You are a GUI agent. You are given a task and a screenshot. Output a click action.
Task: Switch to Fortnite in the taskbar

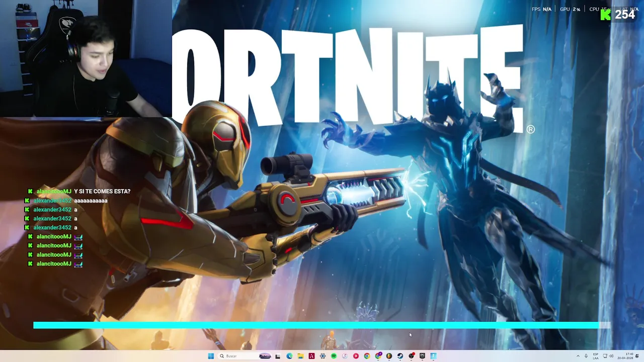tap(433, 356)
